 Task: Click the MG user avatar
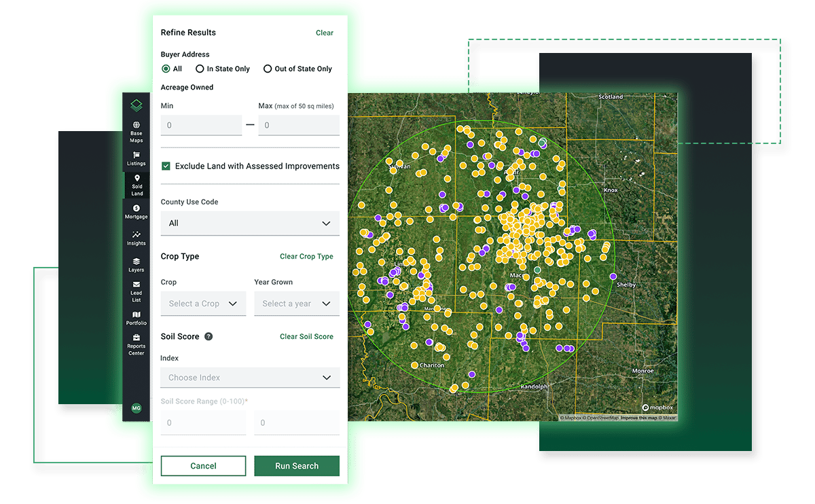click(x=137, y=408)
